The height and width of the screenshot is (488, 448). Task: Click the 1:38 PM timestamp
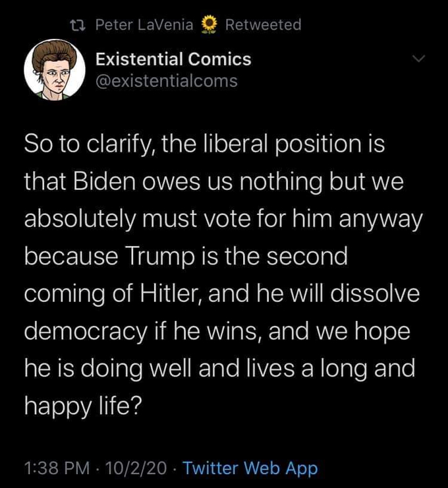pos(55,468)
